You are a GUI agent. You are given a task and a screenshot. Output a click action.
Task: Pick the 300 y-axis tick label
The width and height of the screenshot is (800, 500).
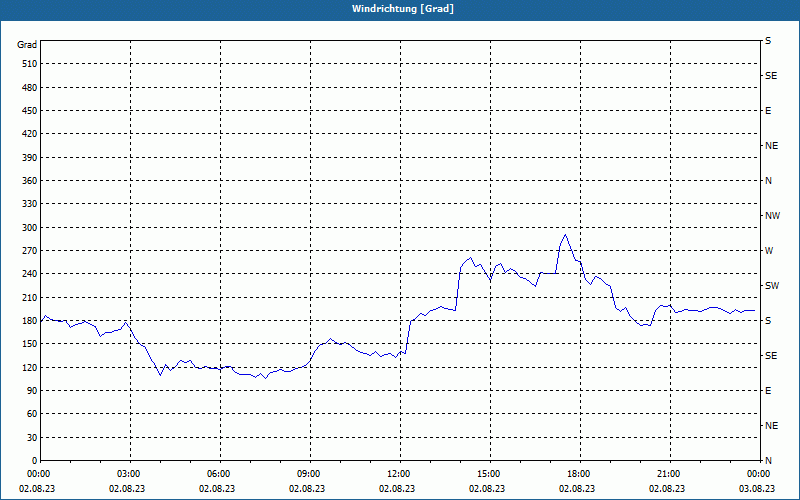coord(30,228)
